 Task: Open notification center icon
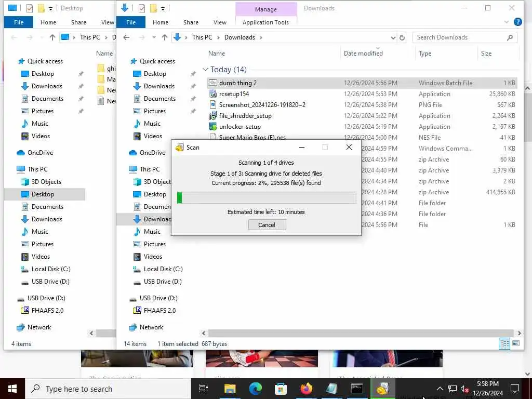[x=515, y=389]
